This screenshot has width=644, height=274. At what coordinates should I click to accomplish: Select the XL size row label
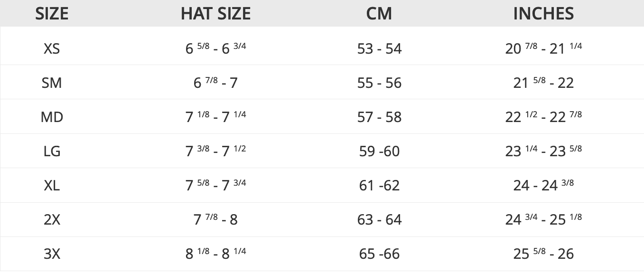point(52,185)
